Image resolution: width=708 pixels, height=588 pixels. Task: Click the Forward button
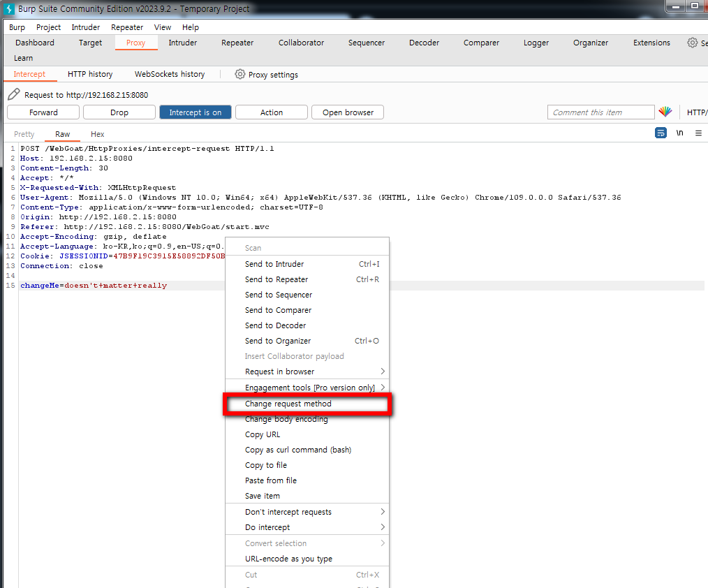click(43, 112)
